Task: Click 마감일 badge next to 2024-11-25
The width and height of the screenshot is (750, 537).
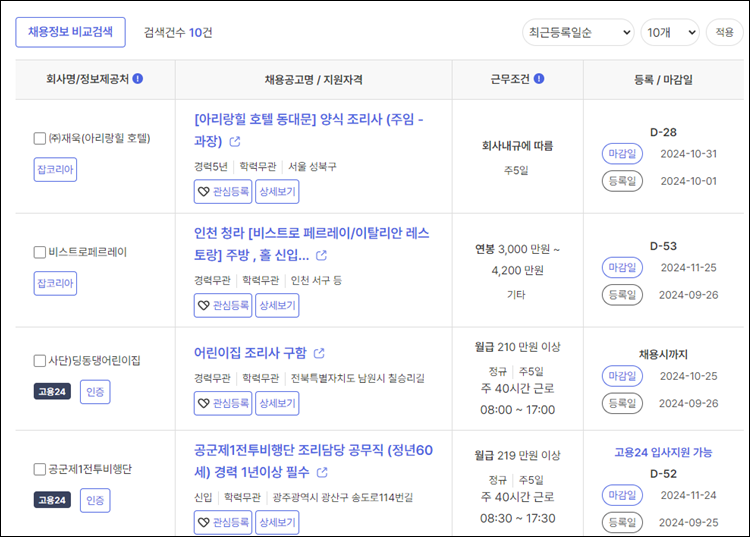Action: [622, 267]
